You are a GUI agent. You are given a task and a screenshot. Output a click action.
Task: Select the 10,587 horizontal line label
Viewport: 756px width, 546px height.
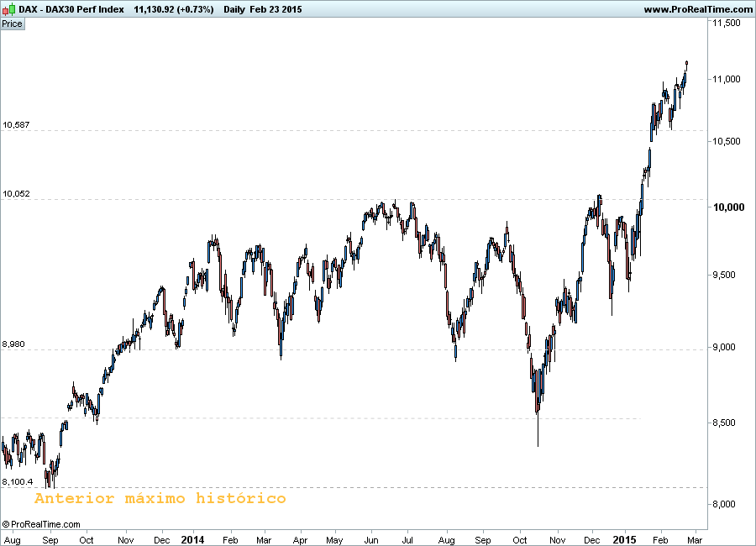(x=16, y=125)
